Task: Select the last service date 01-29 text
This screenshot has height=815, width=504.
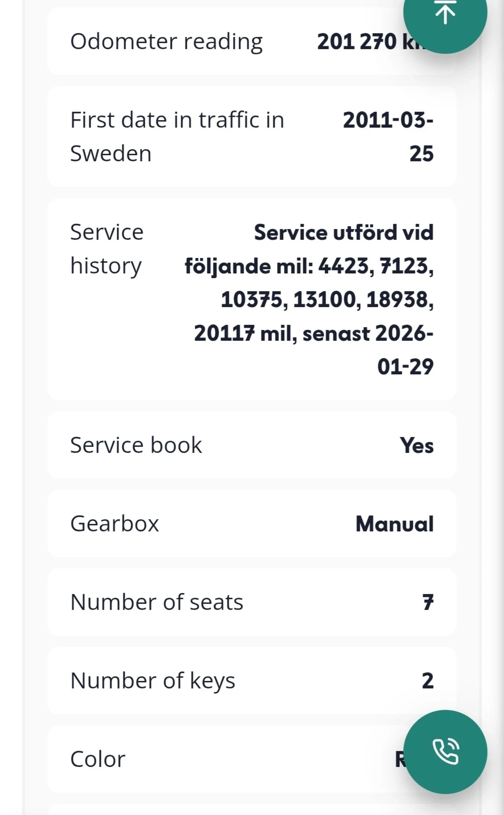Action: click(405, 367)
